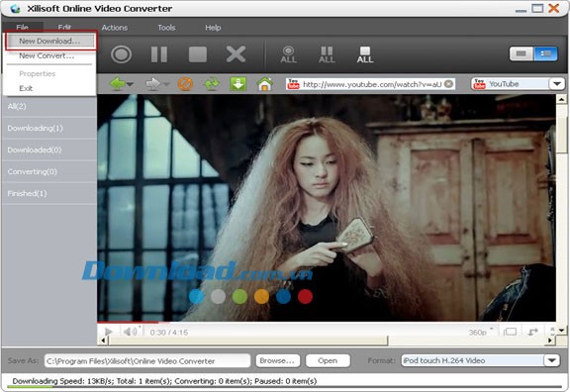
Task: Show the Downloaded(0) list
Action: point(49,149)
